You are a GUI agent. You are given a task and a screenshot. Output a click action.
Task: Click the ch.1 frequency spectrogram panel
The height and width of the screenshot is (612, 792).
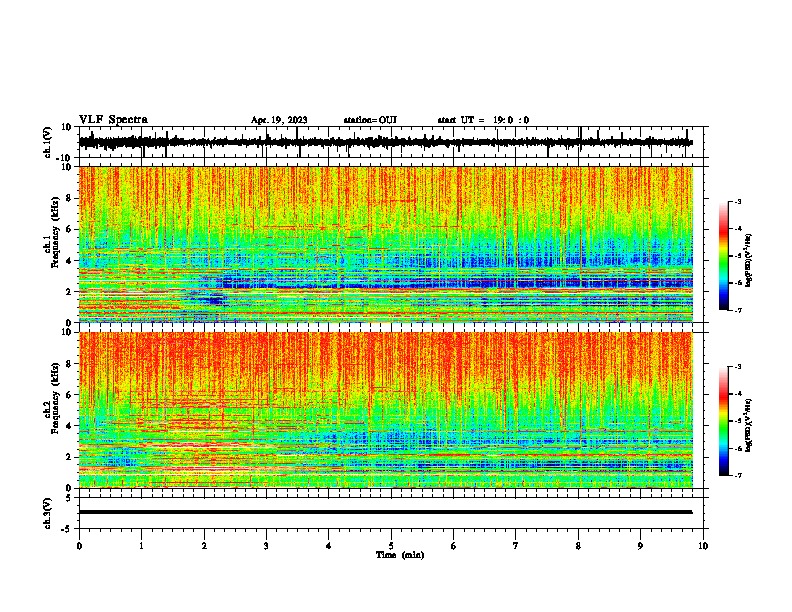pyautogui.click(x=386, y=244)
